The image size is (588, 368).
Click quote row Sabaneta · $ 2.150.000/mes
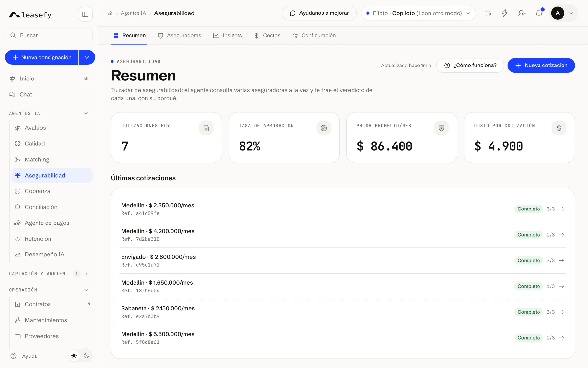pyautogui.click(x=343, y=312)
